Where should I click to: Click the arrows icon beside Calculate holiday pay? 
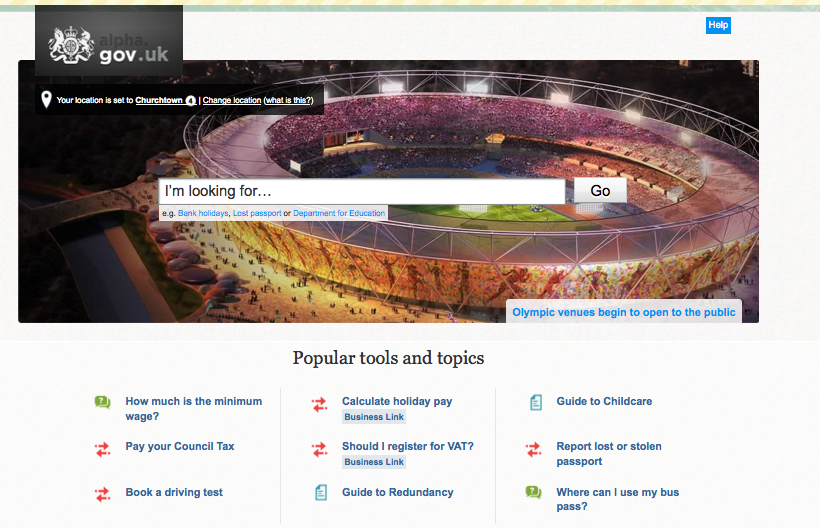[320, 404]
